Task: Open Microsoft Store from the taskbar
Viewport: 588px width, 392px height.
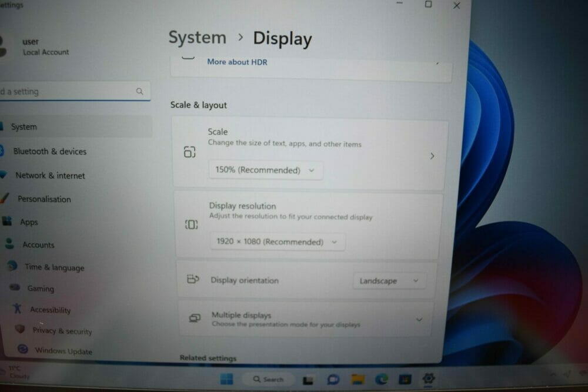Action: [x=405, y=379]
